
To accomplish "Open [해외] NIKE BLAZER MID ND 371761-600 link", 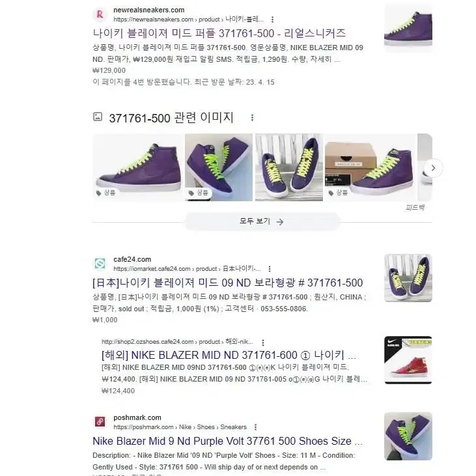I will coord(229,355).
